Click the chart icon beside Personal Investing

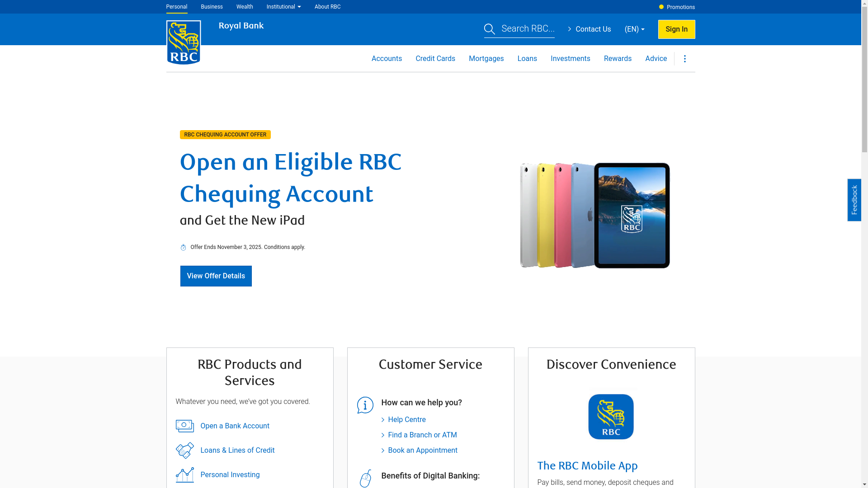click(x=184, y=475)
